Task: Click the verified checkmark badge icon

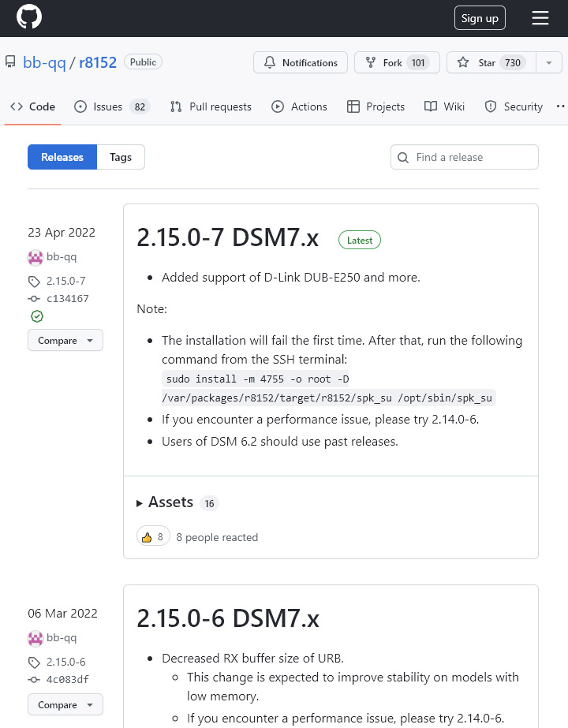Action: (37, 316)
